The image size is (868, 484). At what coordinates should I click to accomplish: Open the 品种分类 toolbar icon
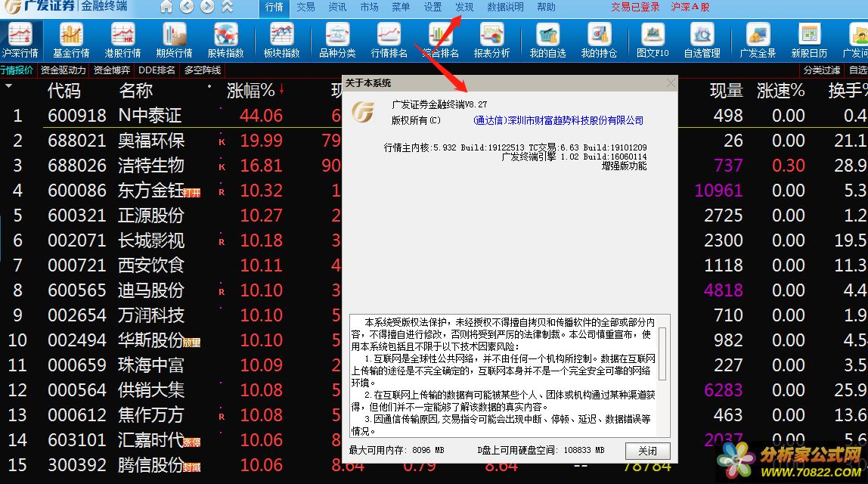pos(338,40)
